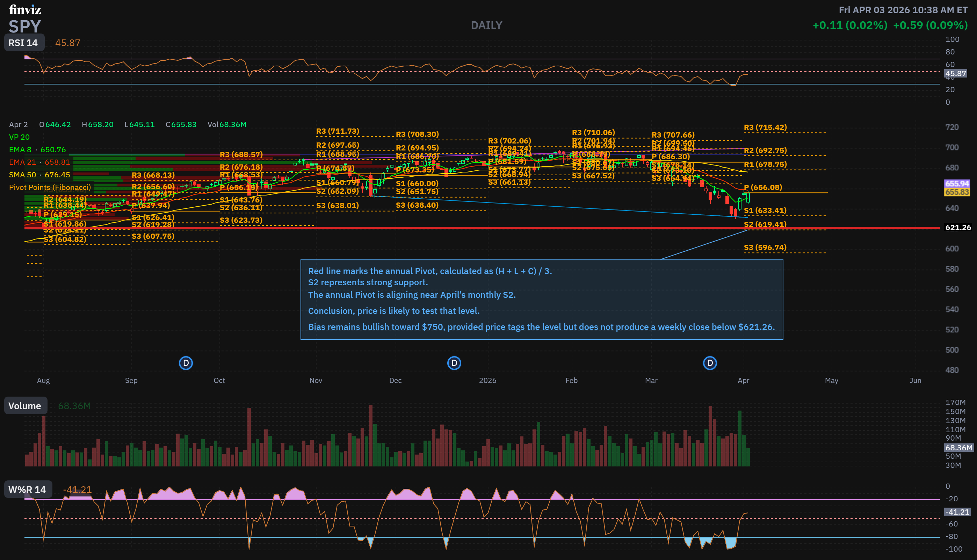The height and width of the screenshot is (560, 977).
Task: Click the finviz logo
Action: pos(25,9)
